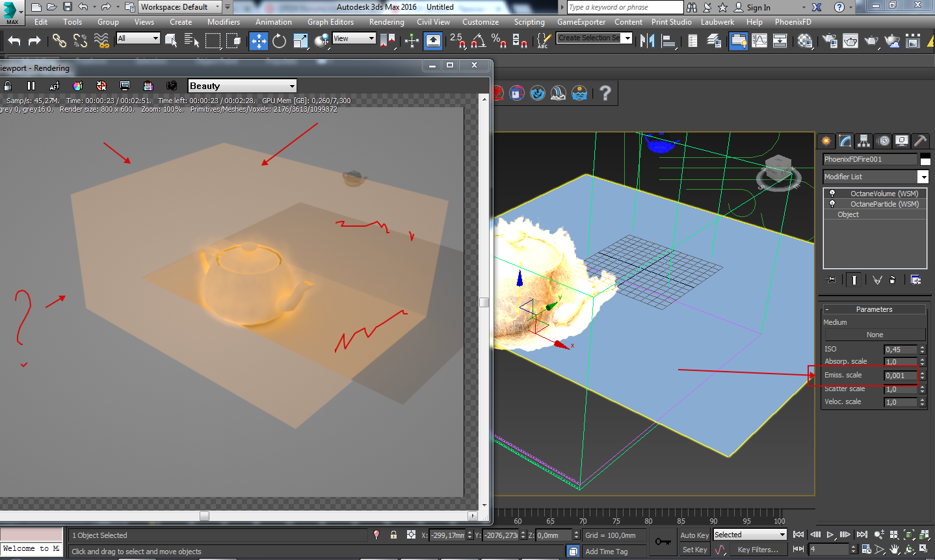The width and height of the screenshot is (935, 560).
Task: Click the ISO value field
Action: click(900, 350)
